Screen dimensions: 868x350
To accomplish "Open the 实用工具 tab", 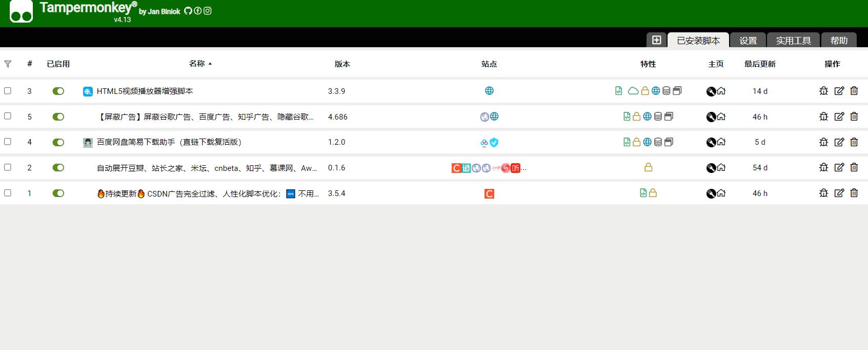I will coord(793,41).
